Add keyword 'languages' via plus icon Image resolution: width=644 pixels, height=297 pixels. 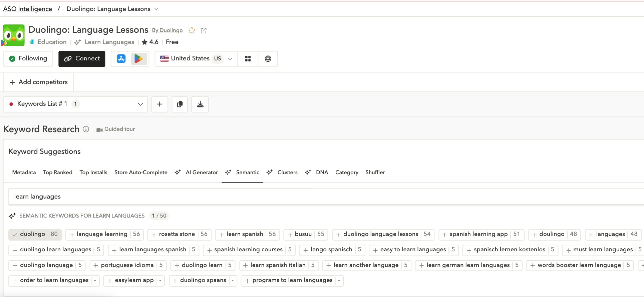pyautogui.click(x=591, y=235)
